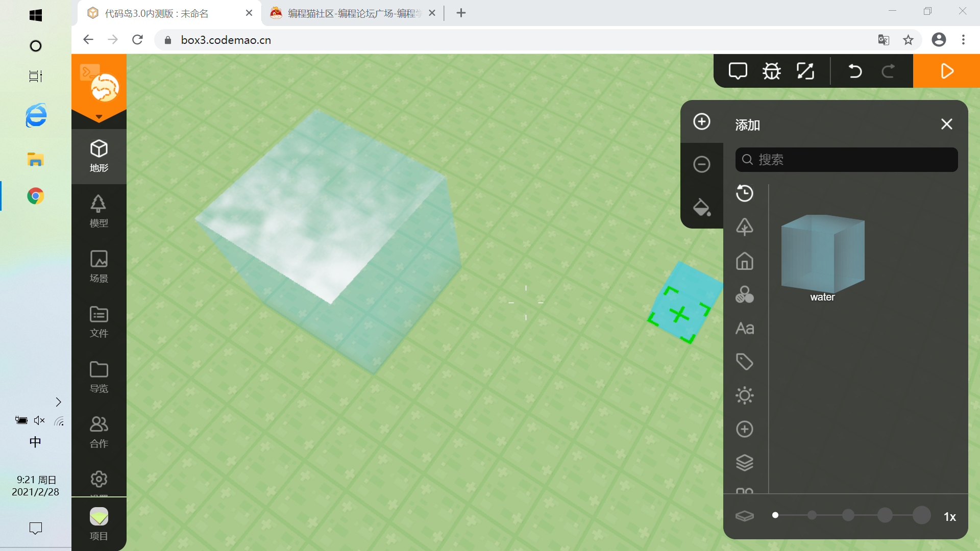Show the house building blocks category
This screenshot has width=980, height=551.
pyautogui.click(x=745, y=261)
